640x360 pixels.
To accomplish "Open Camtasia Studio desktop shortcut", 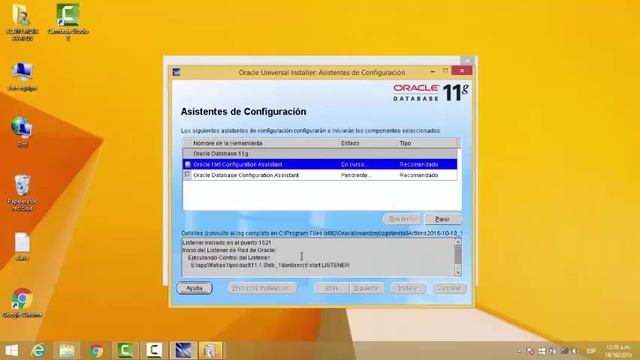I will pyautogui.click(x=68, y=22).
